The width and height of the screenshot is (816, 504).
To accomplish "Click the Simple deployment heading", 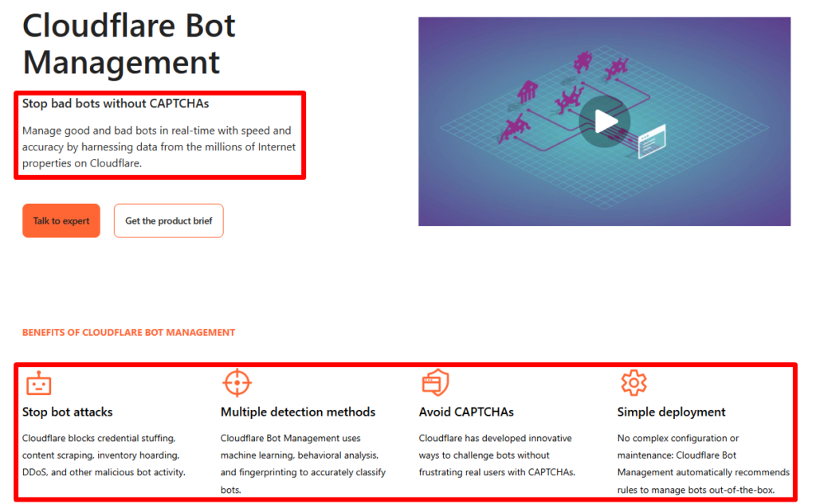I will point(671,412).
